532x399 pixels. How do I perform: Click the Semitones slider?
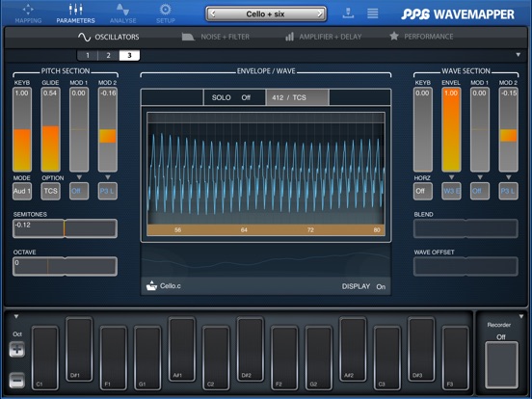65,228
